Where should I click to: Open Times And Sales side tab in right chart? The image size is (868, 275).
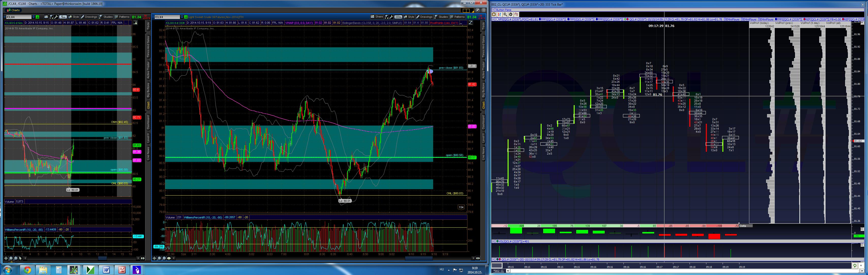point(483,46)
